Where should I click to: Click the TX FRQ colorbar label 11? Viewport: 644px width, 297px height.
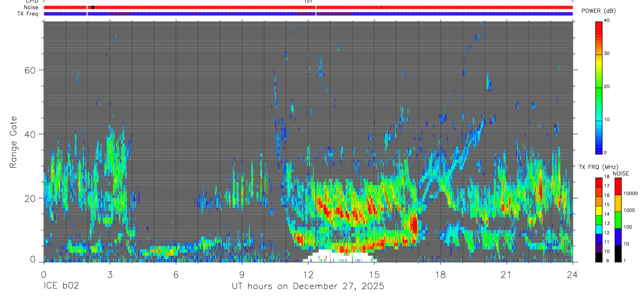608,242
